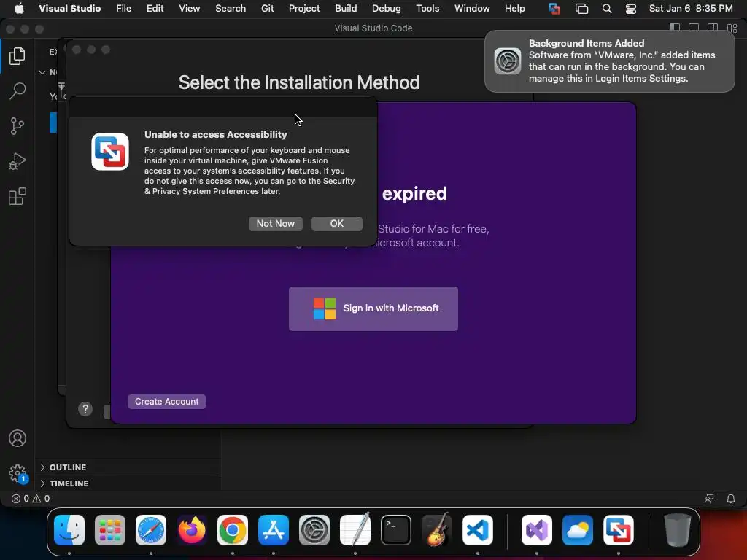Click the VMware Fusion menu bar icon
The image size is (747, 560).
554,9
